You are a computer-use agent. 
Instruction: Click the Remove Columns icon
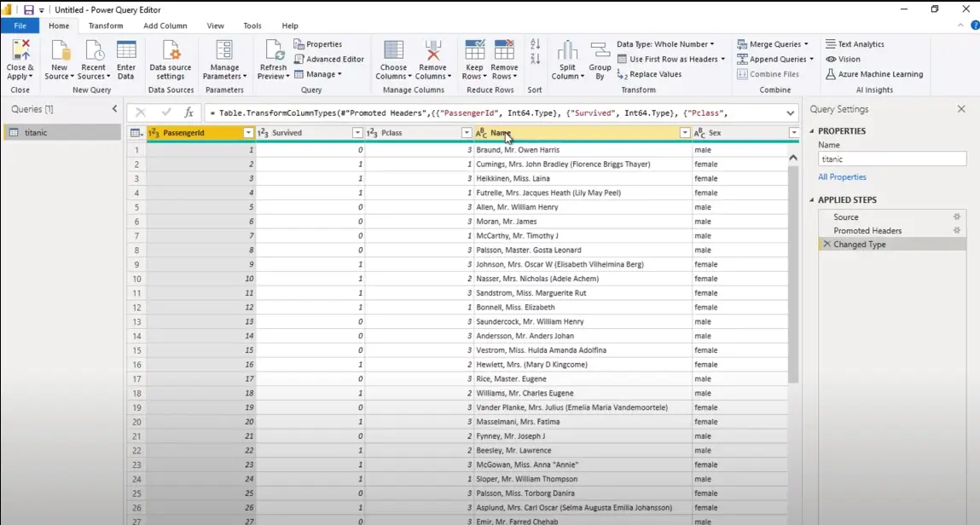(432, 50)
